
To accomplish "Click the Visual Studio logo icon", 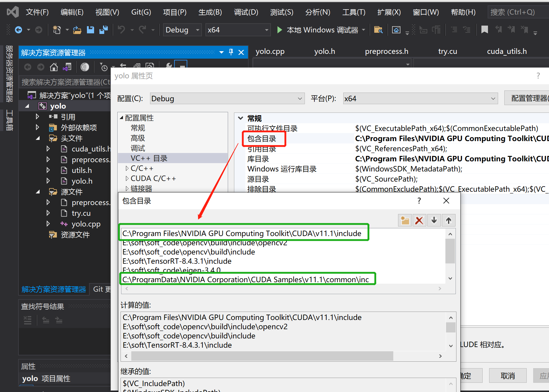I will coord(13,12).
